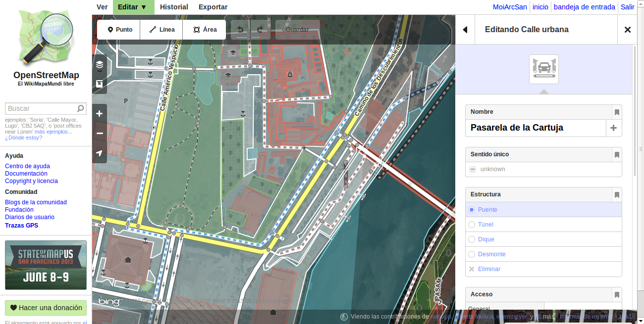The height and width of the screenshot is (324, 644).
Task: Submit search with magnifier icon
Action: click(81, 108)
